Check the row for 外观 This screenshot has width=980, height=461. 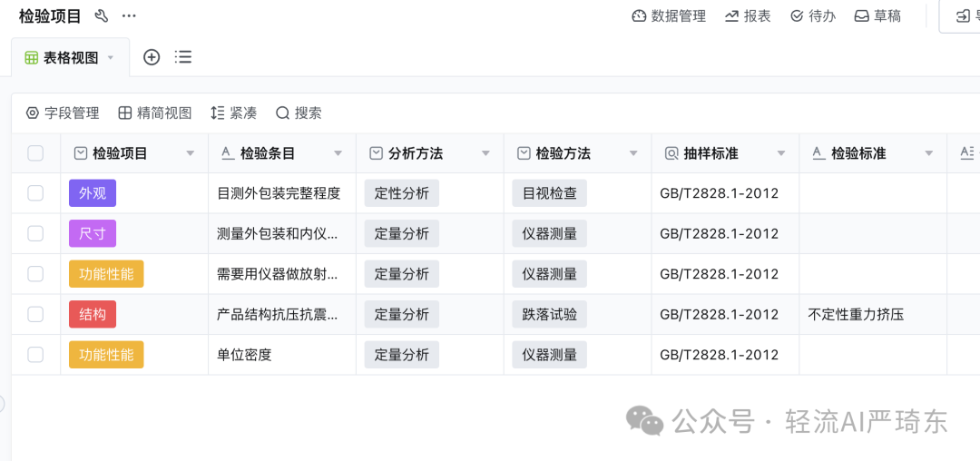(35, 193)
